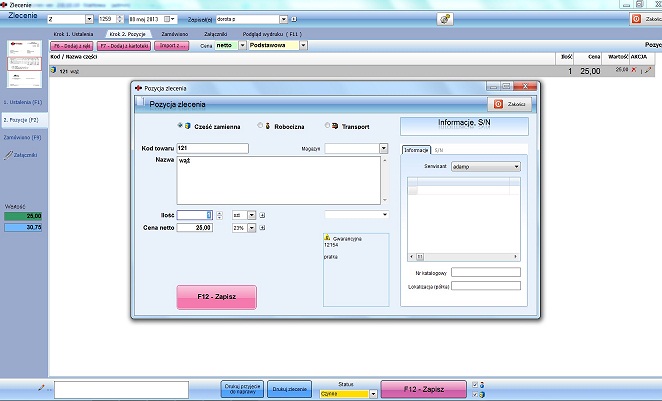Select the Robocizna radio button
The height and width of the screenshot is (401, 662).
click(x=260, y=125)
